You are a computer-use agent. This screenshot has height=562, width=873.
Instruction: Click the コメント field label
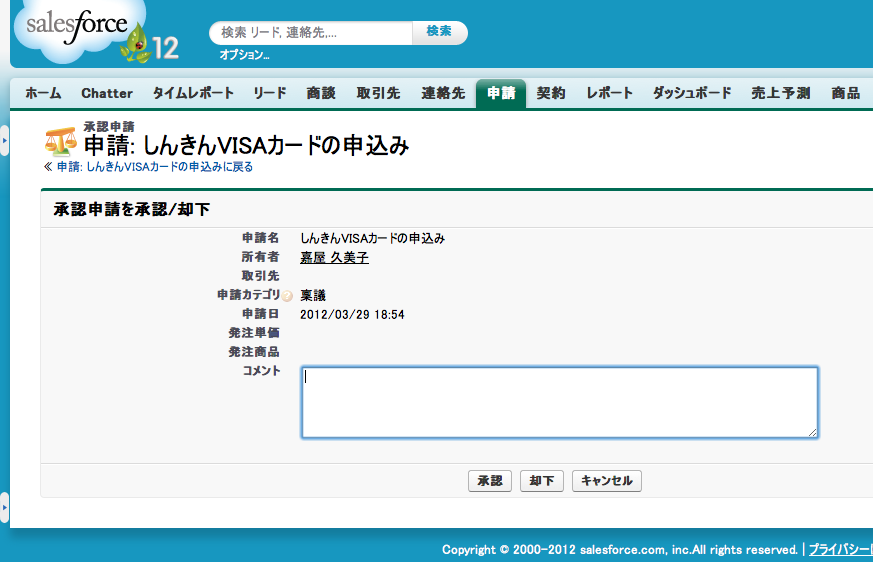pos(261,371)
